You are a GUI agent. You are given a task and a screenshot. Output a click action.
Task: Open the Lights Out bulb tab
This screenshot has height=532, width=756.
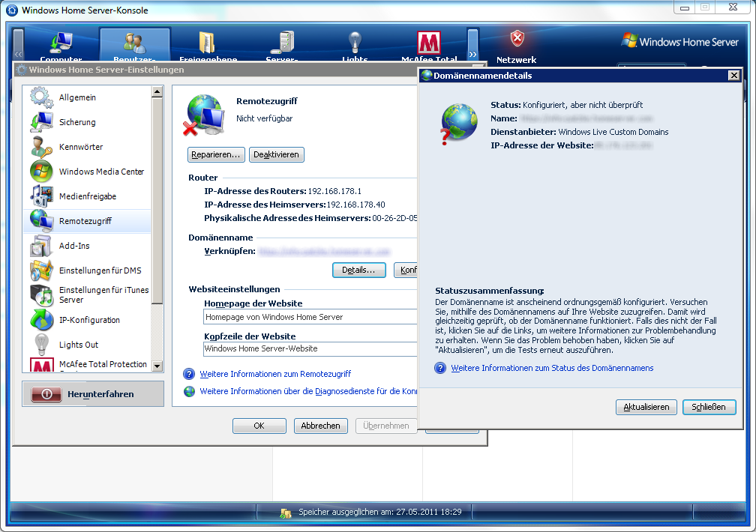[355, 43]
